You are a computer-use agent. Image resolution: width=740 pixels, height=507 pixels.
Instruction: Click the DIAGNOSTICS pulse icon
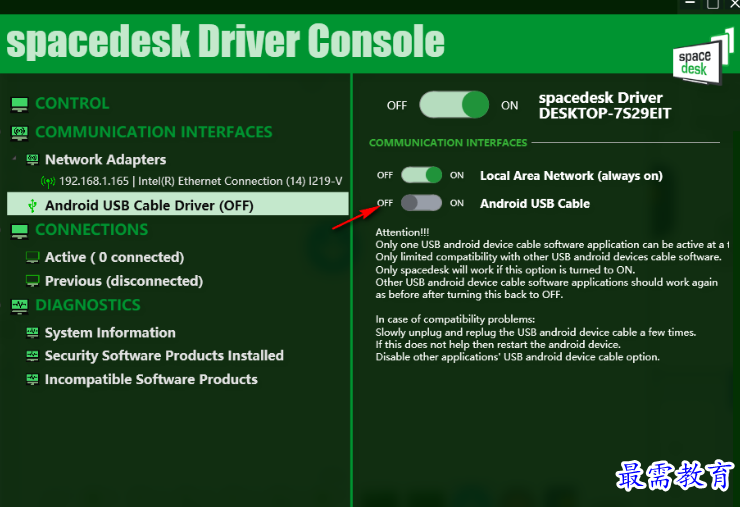point(19,306)
